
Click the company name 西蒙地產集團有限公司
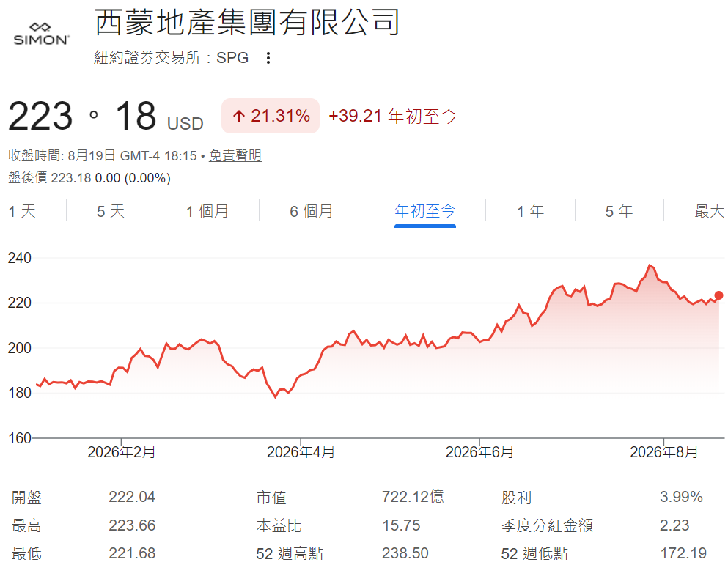click(x=247, y=22)
